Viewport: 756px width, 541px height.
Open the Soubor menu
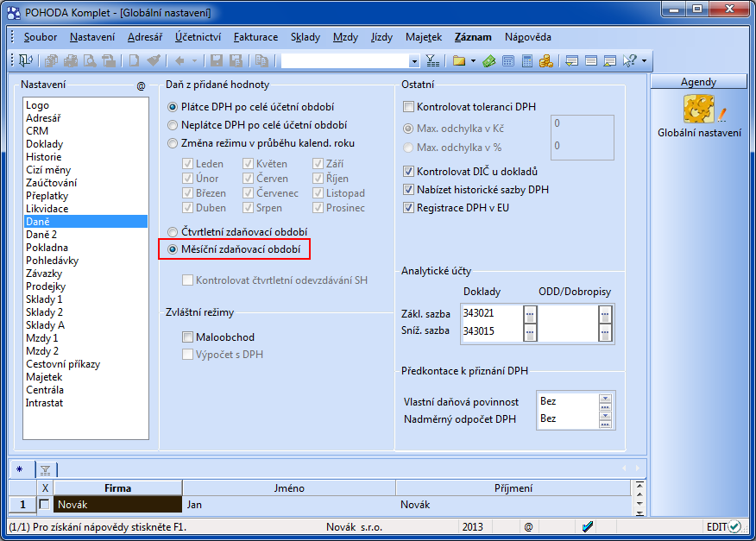tap(41, 37)
